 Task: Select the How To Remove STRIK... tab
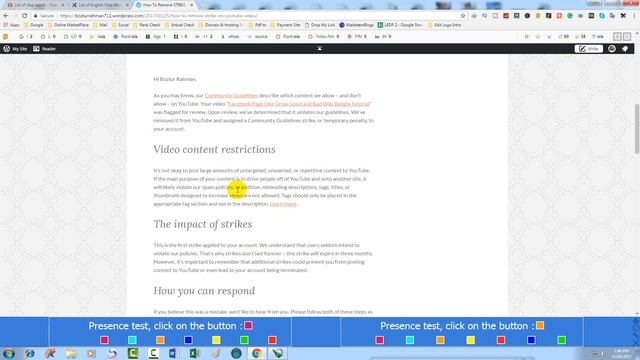tap(164, 5)
